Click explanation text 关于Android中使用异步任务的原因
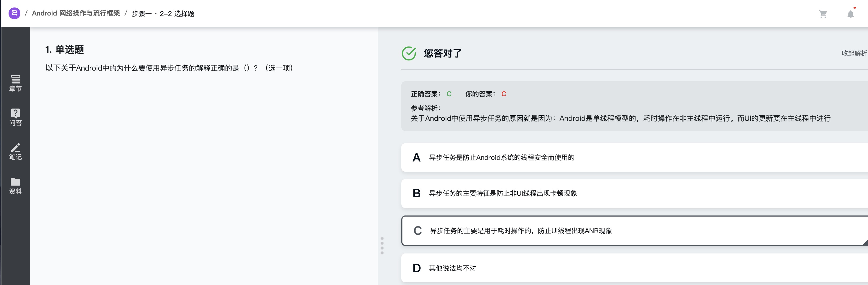 pyautogui.click(x=620, y=118)
